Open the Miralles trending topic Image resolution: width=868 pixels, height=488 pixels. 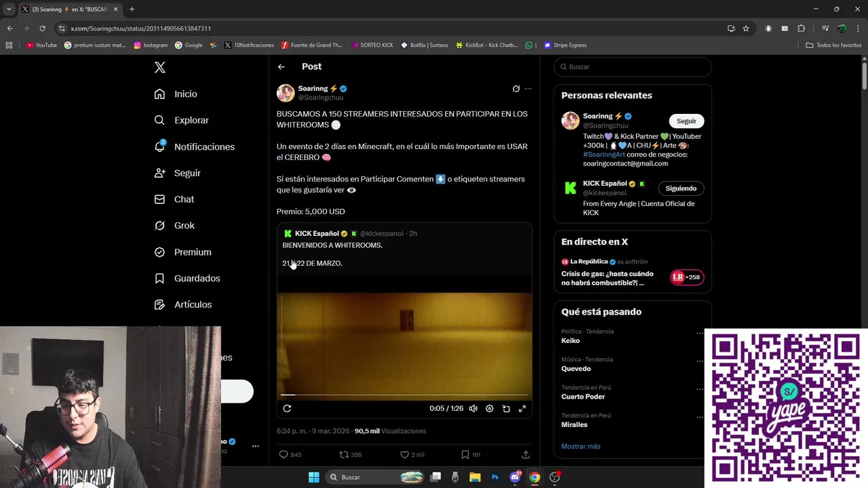point(574,425)
